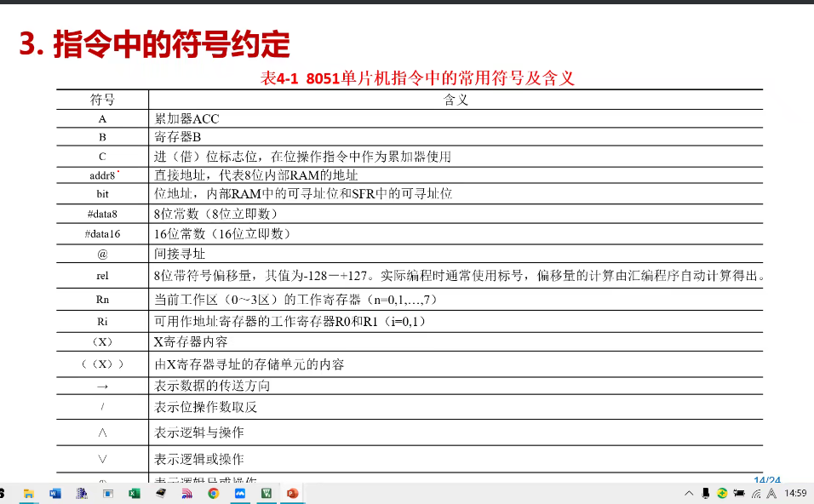
Task: Select the symbol cell C
Action: coord(102,157)
